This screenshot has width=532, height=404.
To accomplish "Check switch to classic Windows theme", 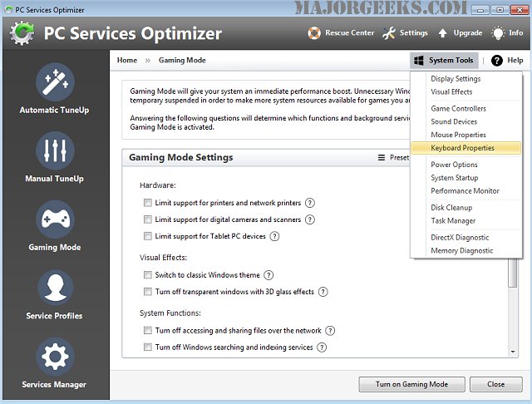I will (148, 275).
